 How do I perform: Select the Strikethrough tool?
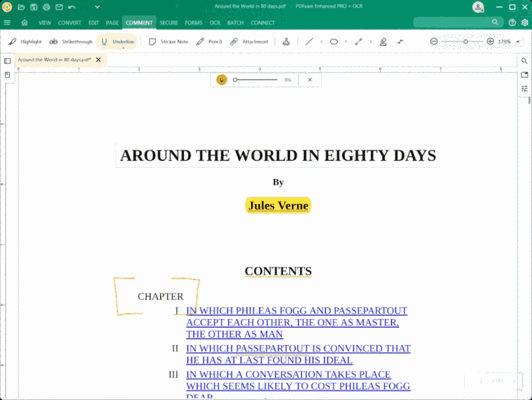[x=71, y=42]
